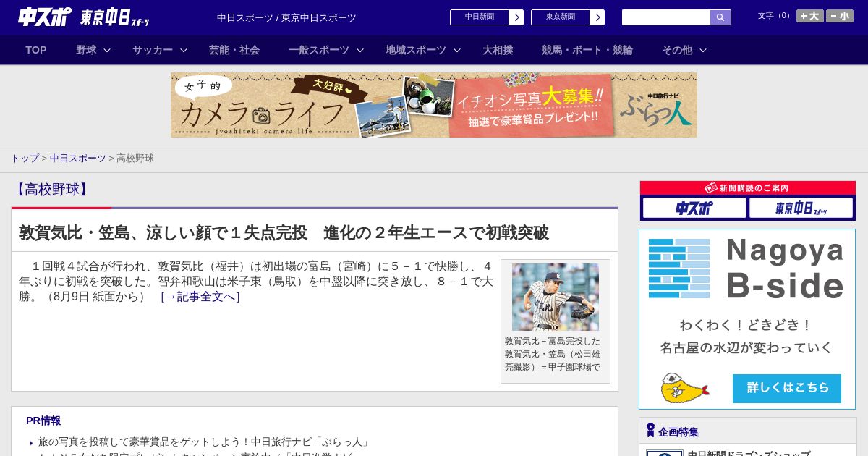The width and height of the screenshot is (868, 456).
Task: Click the search magnifier button
Action: point(720,17)
